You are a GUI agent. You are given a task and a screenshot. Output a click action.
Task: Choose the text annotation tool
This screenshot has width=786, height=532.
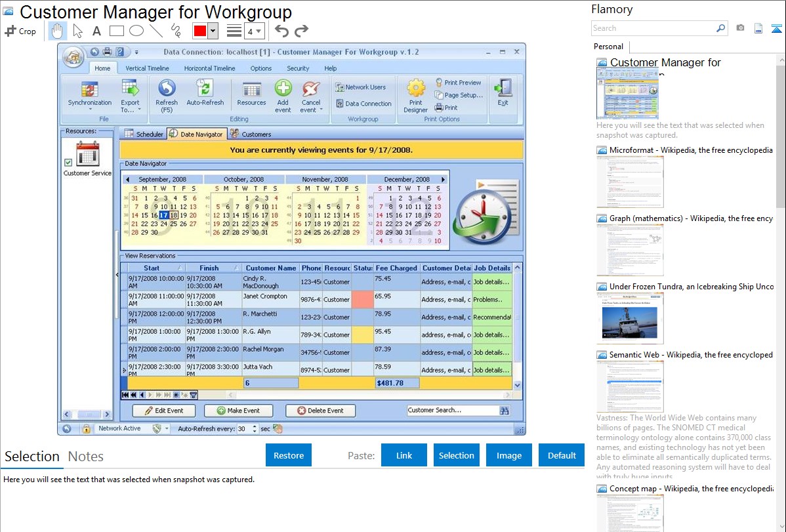pyautogui.click(x=96, y=31)
